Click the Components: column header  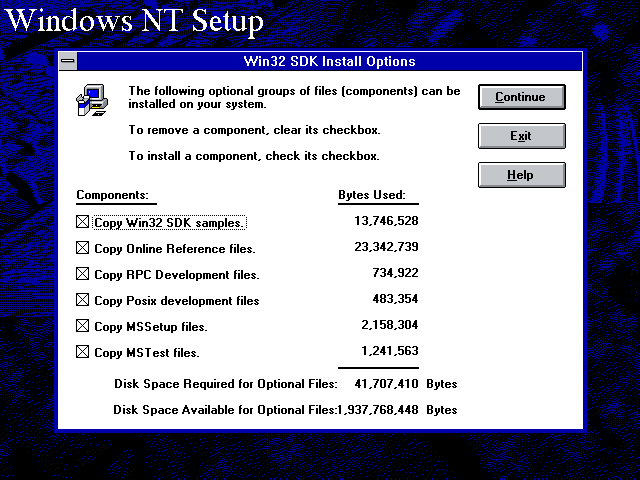click(x=113, y=195)
